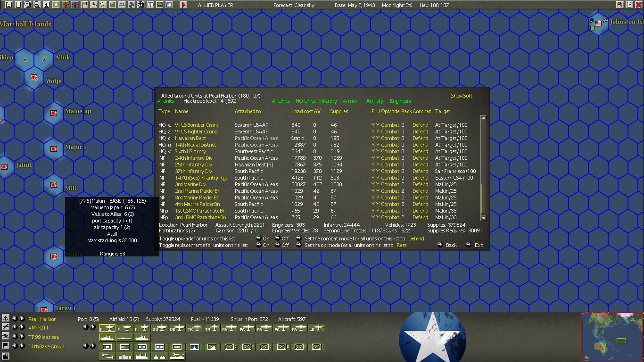The width and height of the screenshot is (644, 362).
Task: Toggle ShowSoft display option
Action: tap(462, 96)
